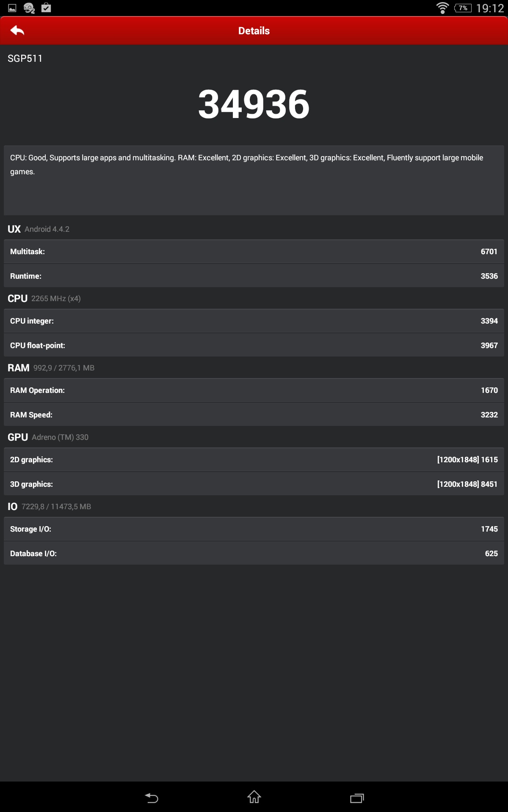
Task: Select the RAM Operation row
Action: pos(254,390)
